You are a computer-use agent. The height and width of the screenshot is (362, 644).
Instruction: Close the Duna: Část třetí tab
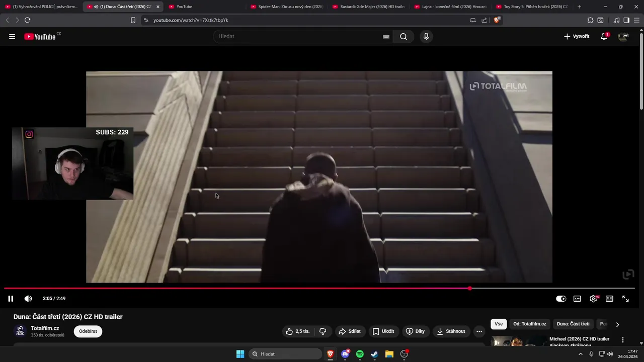(x=157, y=7)
